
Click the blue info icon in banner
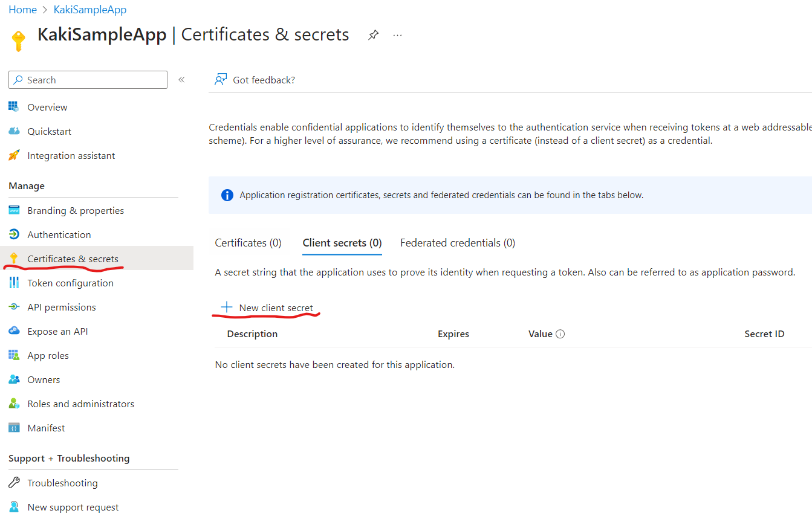[x=227, y=195]
